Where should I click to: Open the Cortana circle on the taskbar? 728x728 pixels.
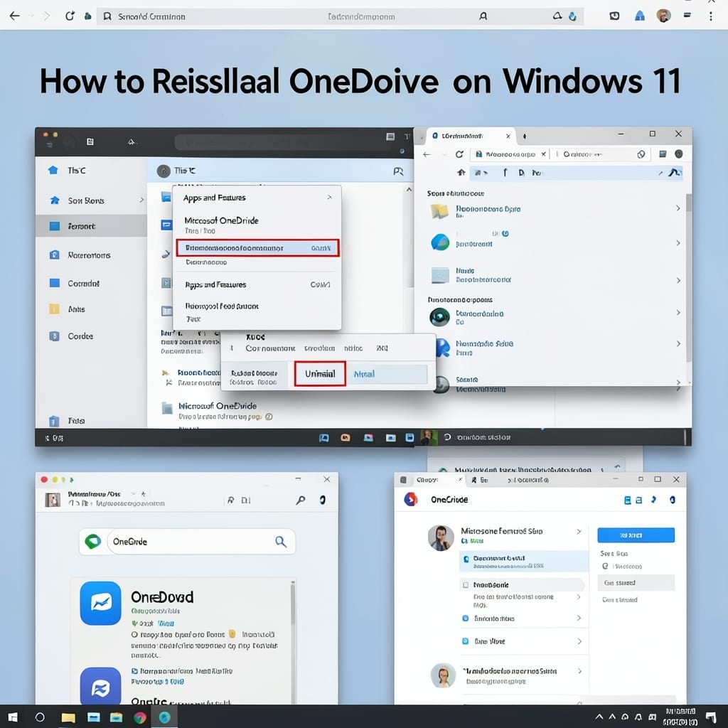40,717
